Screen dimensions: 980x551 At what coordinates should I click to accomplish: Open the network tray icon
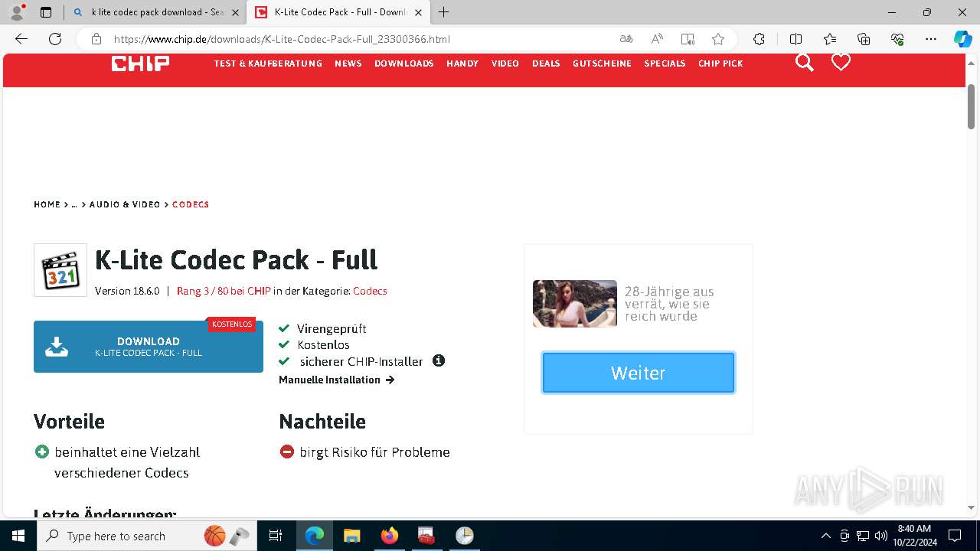[863, 536]
